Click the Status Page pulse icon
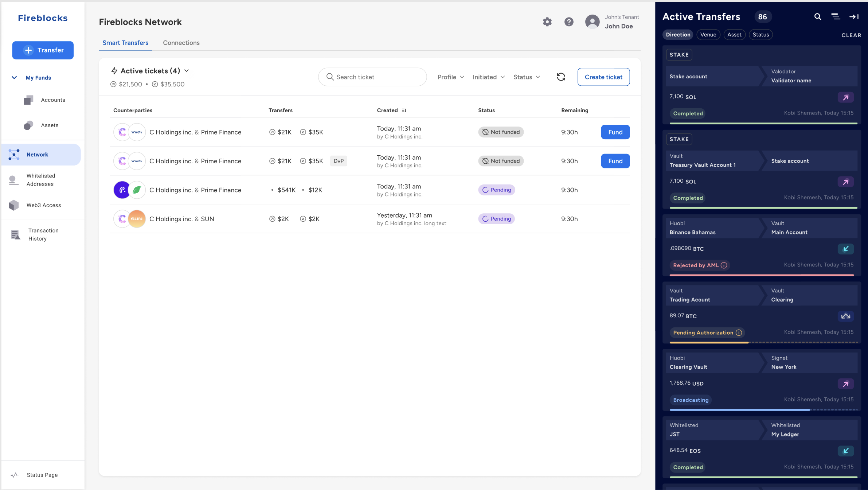 tap(14, 475)
